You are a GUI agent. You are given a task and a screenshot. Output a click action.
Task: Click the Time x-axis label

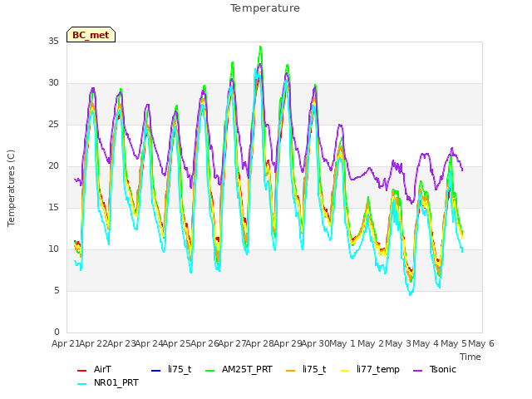tap(470, 357)
